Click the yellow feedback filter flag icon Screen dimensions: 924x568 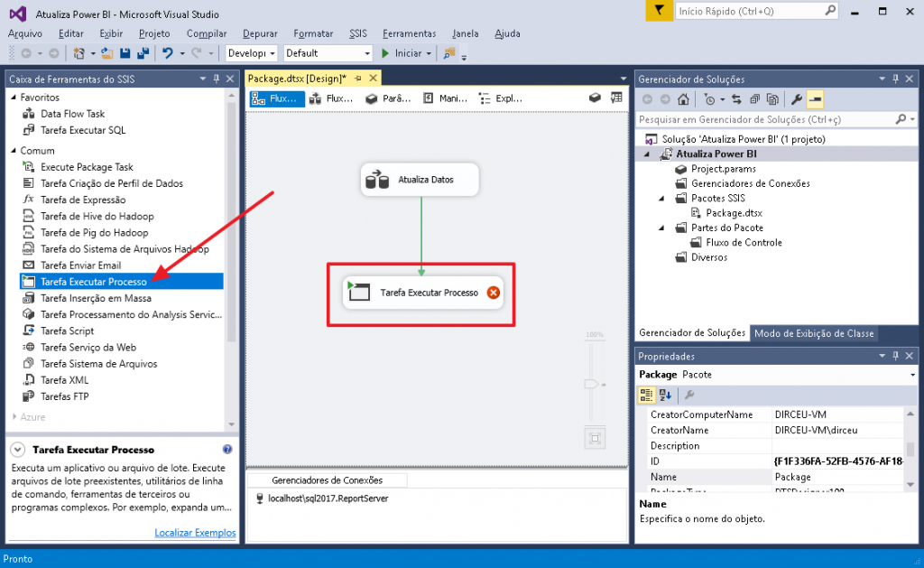point(659,10)
